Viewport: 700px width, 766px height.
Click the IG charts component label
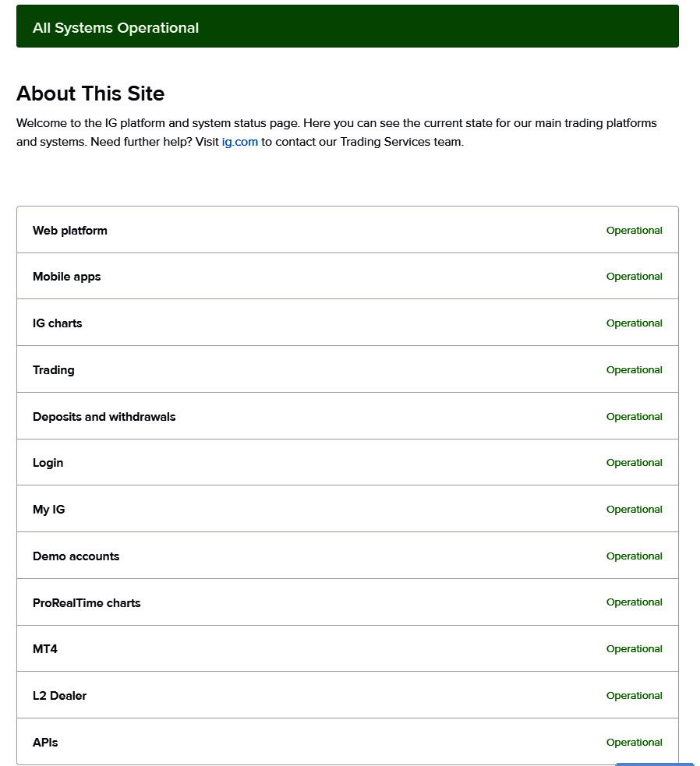tap(57, 323)
